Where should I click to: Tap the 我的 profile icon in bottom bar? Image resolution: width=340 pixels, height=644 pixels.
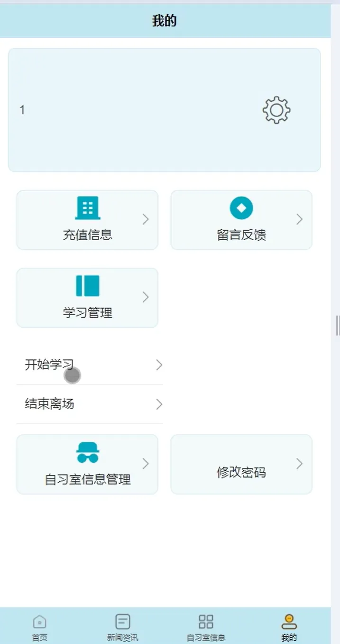pos(289,621)
